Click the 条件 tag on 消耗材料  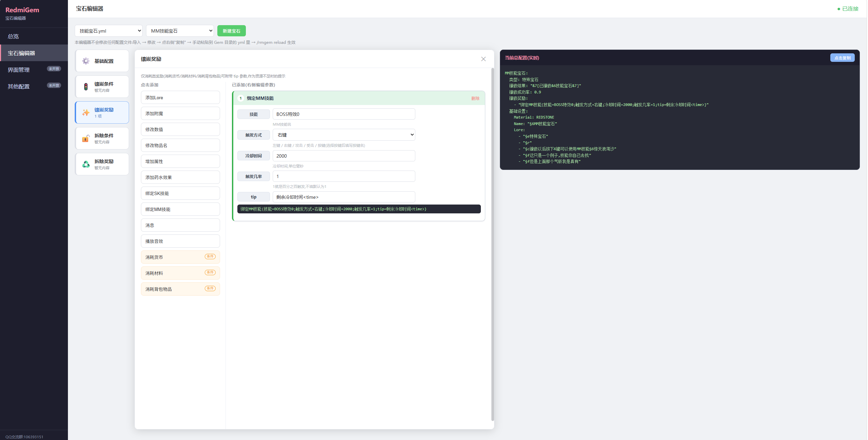tap(210, 272)
